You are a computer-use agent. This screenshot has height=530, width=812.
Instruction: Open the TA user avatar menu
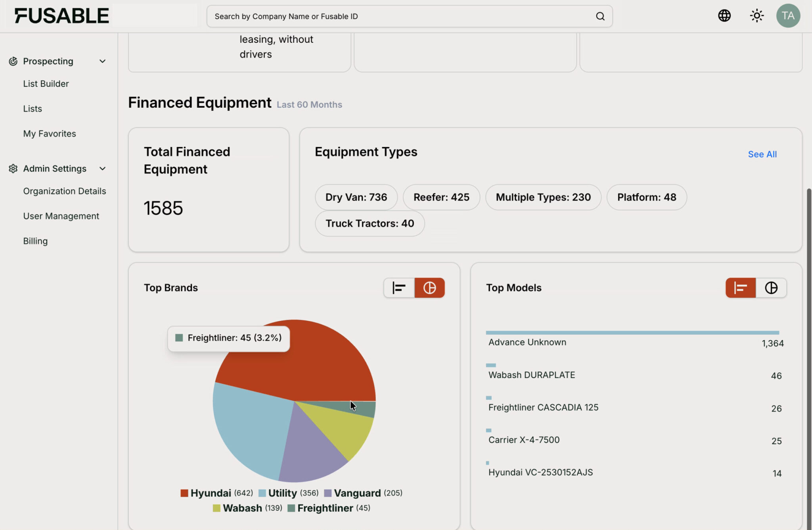(x=788, y=16)
